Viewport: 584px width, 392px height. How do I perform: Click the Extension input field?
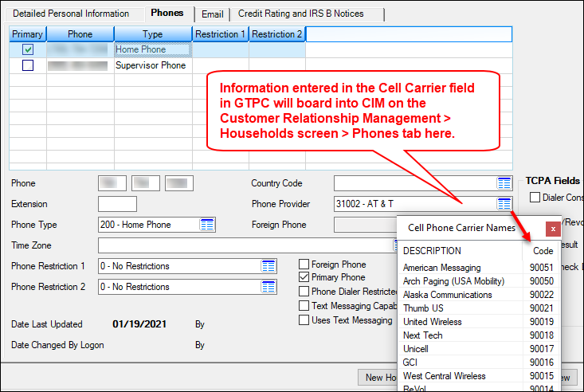(x=117, y=204)
